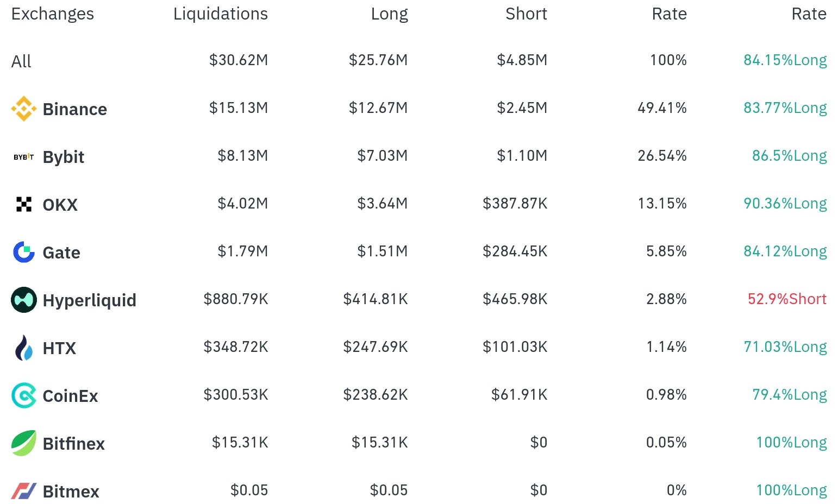
Task: Open the Binance exchange name link
Action: [x=75, y=109]
